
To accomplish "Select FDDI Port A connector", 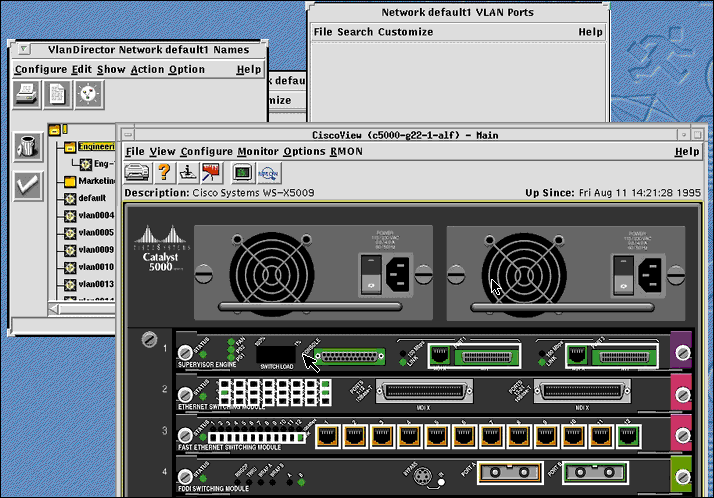I will click(510, 472).
